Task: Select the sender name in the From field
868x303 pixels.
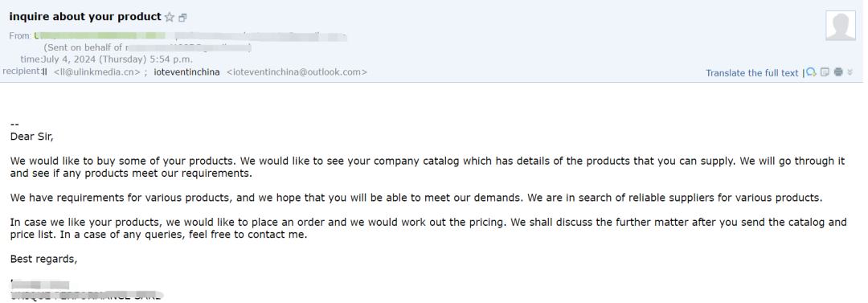Action: coord(100,36)
